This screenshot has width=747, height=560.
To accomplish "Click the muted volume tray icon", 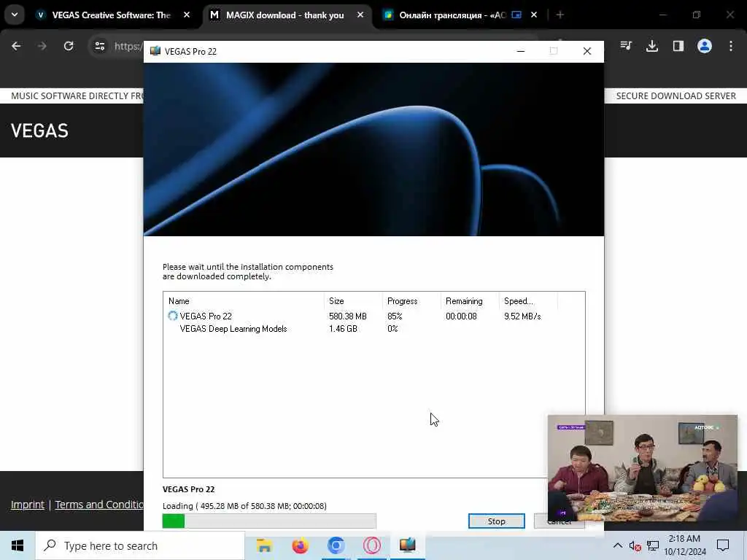I will (x=635, y=545).
